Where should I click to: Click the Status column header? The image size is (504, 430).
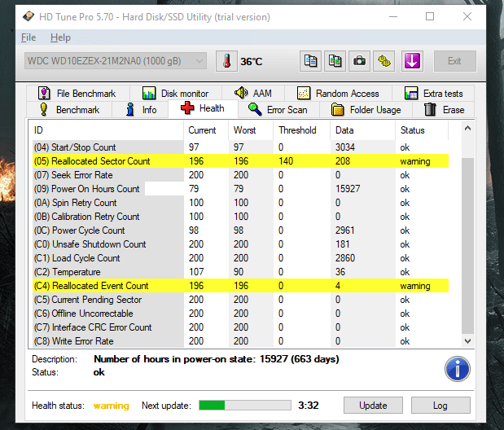[x=422, y=130]
